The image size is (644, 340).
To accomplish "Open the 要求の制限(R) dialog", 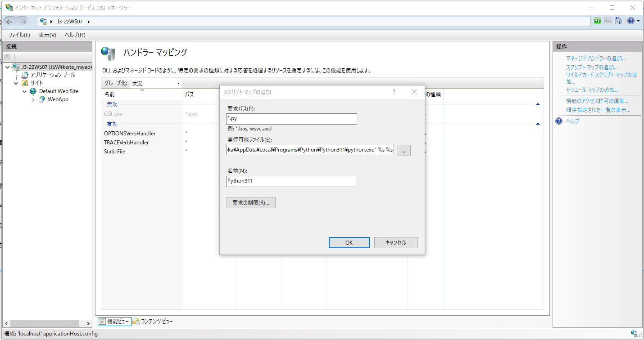I will tap(251, 202).
